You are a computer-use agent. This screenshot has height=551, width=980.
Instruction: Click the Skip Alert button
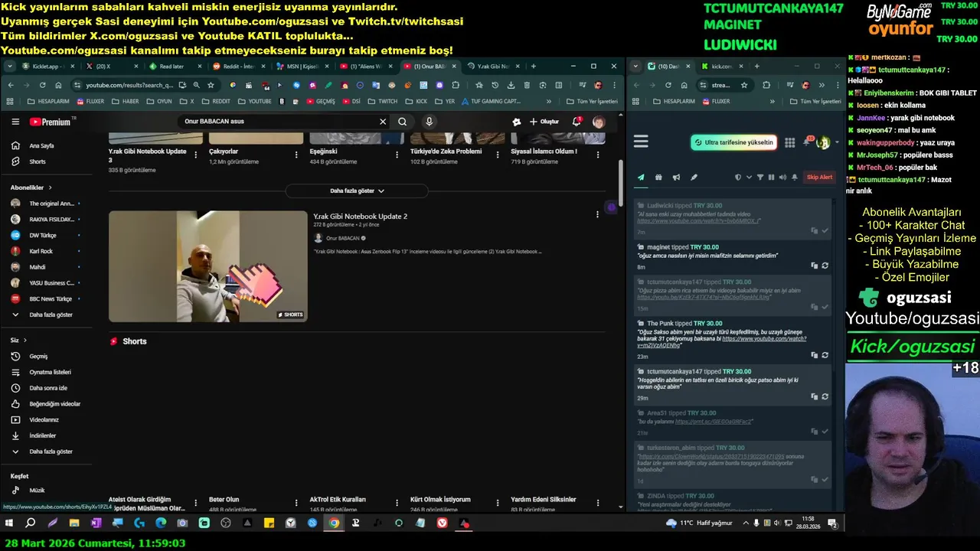[819, 178]
